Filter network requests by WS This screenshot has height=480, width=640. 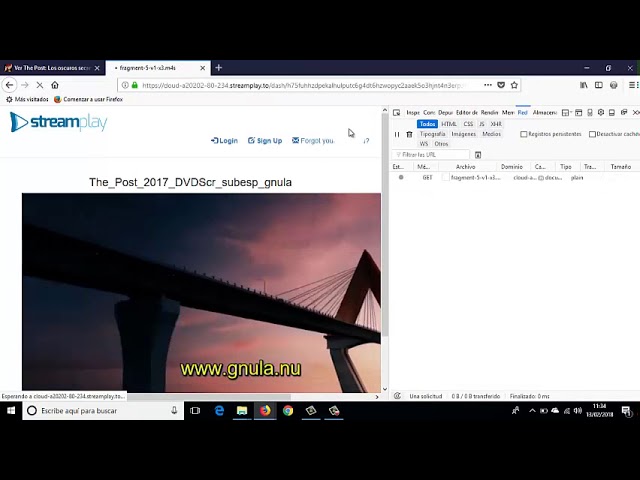click(x=424, y=144)
